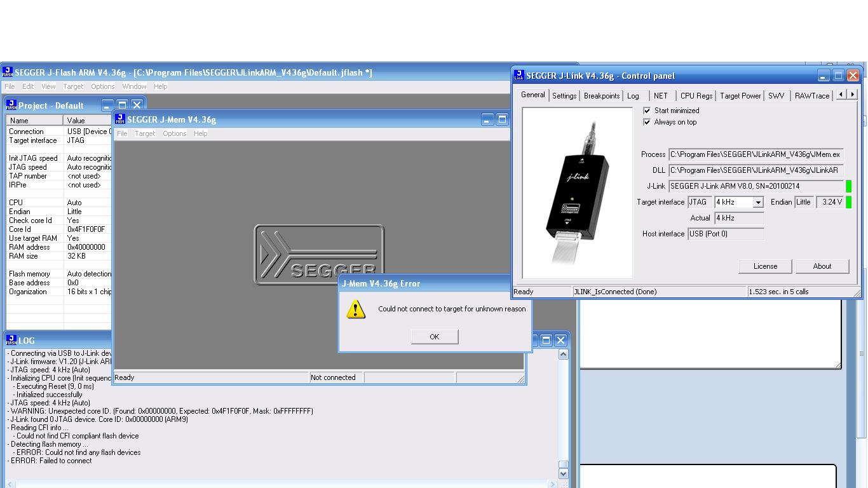Click the J-Mem window title icon
868x488 pixels.
tap(120, 119)
